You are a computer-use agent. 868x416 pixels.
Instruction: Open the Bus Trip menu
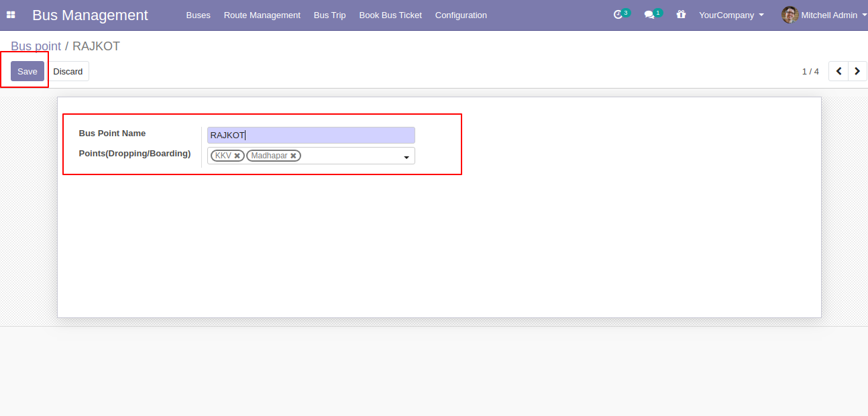click(330, 15)
